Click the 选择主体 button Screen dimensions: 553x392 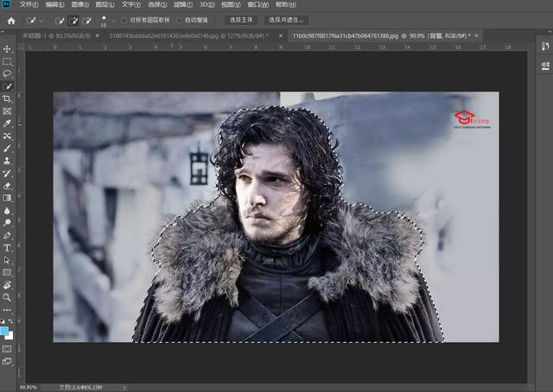(x=241, y=20)
